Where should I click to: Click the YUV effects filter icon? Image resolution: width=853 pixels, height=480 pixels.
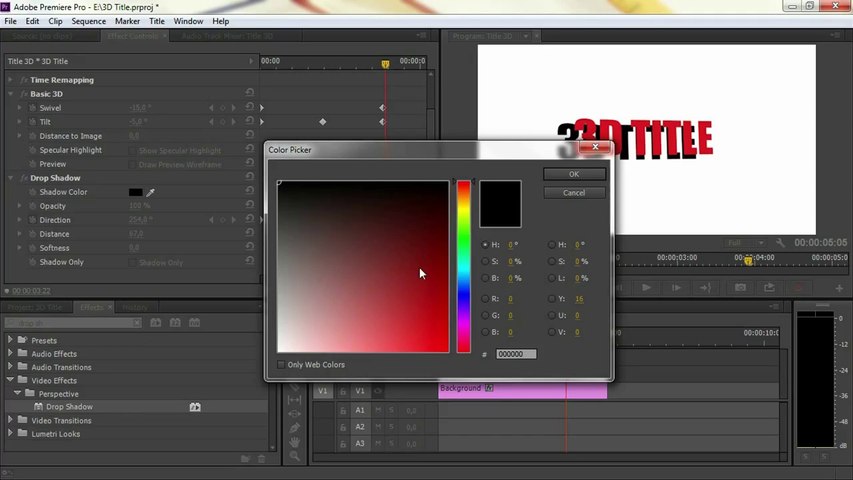tap(194, 323)
